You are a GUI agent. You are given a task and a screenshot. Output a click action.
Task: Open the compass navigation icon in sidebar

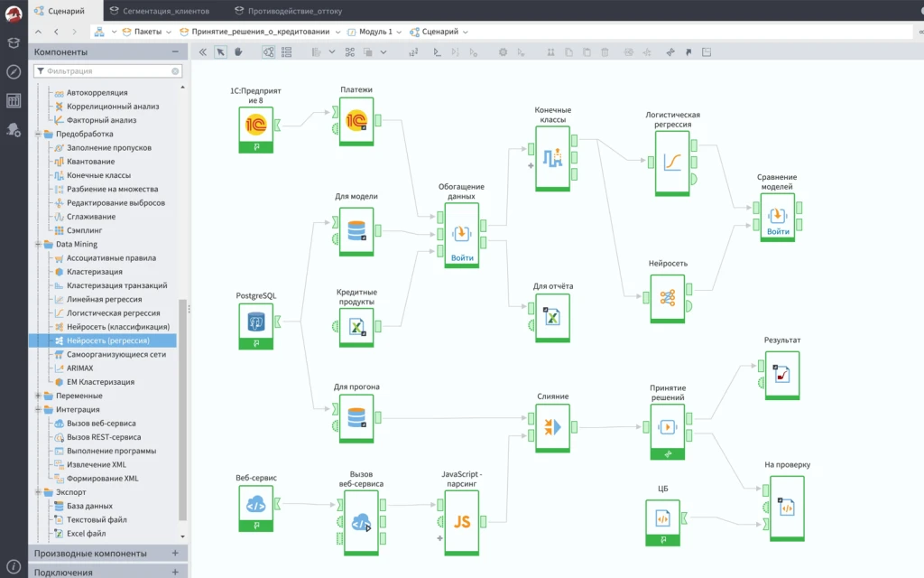(14, 72)
